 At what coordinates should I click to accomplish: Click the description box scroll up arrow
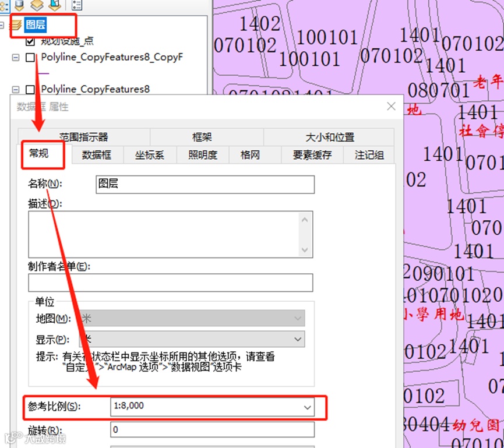point(305,220)
